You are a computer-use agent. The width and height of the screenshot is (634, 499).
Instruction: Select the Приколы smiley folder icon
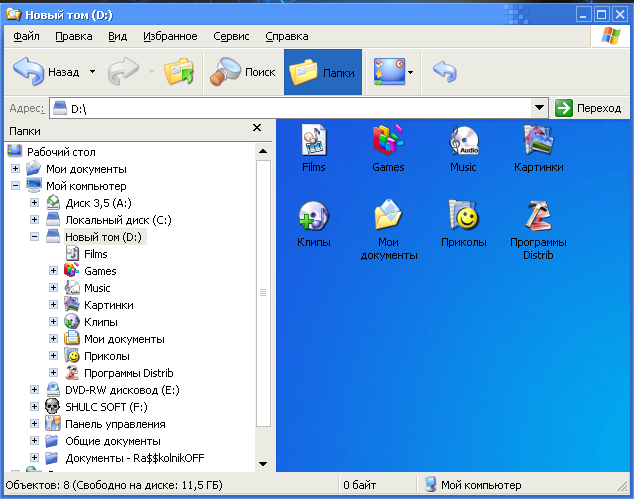point(463,216)
